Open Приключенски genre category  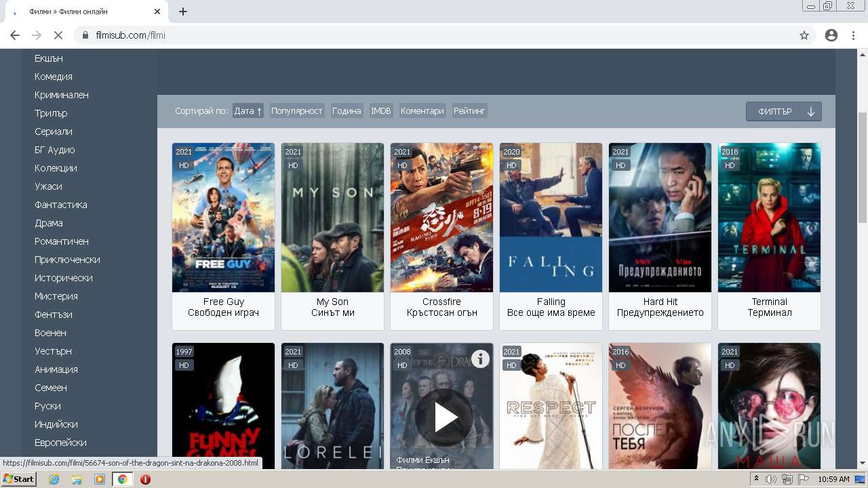pyautogui.click(x=67, y=260)
